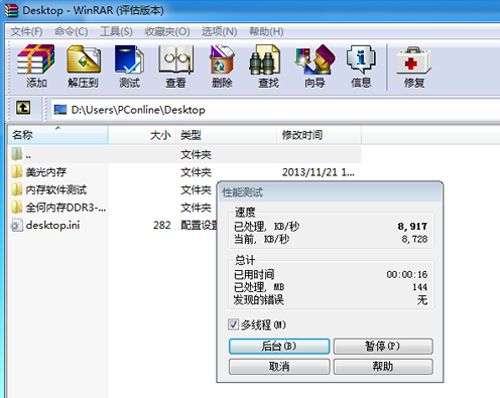Select the 全何内存DDR3 folder icon

(17, 207)
